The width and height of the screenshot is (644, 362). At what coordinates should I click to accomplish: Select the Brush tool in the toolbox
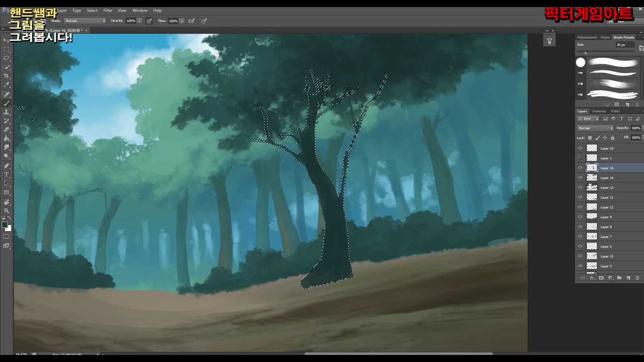(7, 103)
